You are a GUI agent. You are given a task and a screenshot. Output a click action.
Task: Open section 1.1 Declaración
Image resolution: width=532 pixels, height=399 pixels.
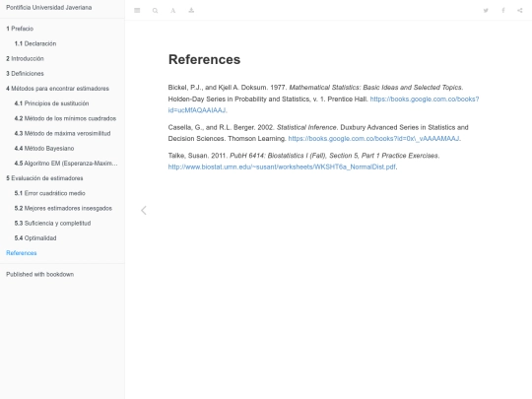point(35,43)
